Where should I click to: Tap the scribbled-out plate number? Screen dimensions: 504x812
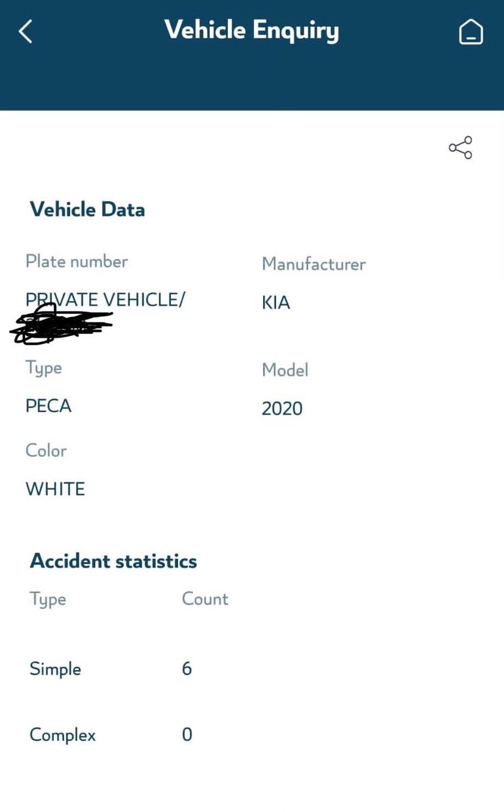click(x=61, y=325)
